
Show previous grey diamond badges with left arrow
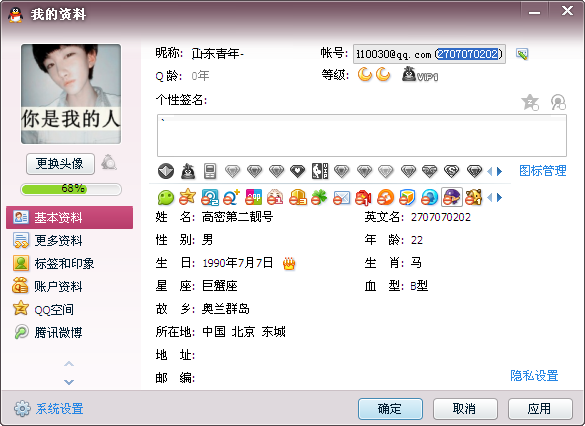click(x=490, y=172)
